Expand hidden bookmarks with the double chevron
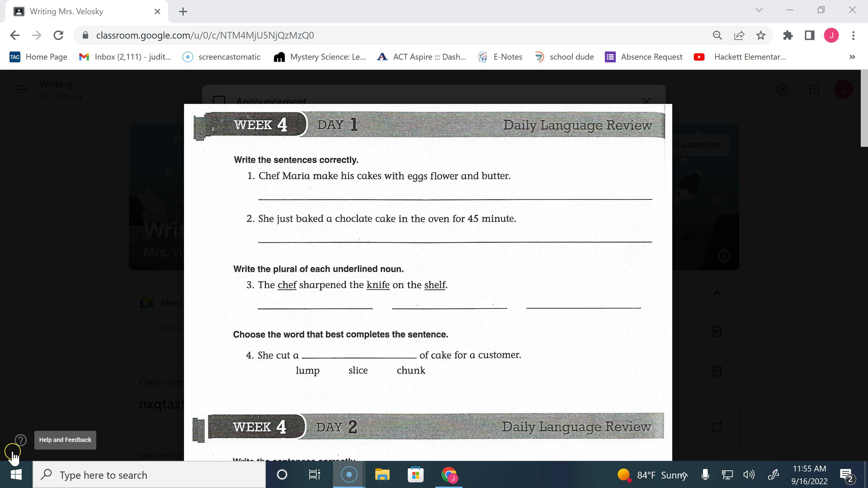The height and width of the screenshot is (488, 868). pos(852,56)
